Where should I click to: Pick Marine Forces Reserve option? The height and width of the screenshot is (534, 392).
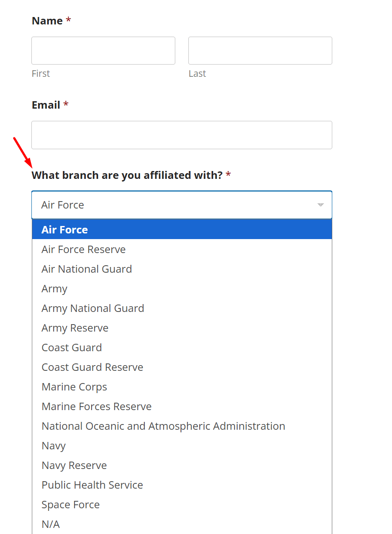[96, 406]
